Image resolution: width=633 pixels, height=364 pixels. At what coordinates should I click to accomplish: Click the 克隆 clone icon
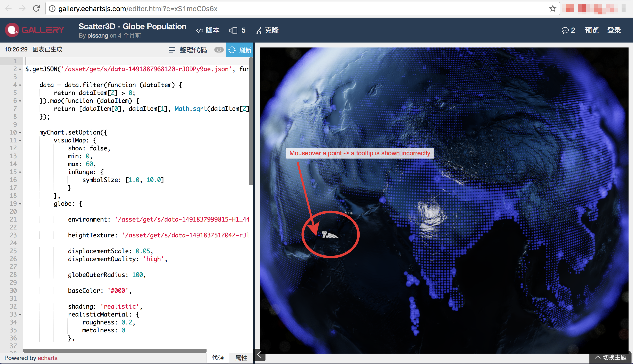click(x=259, y=30)
